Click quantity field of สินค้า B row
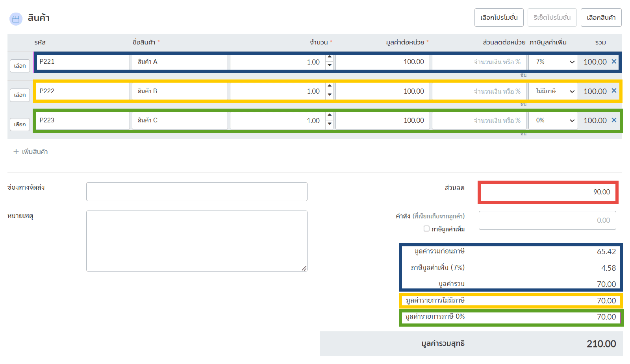Viewport: 630px width, 364px height. point(278,91)
